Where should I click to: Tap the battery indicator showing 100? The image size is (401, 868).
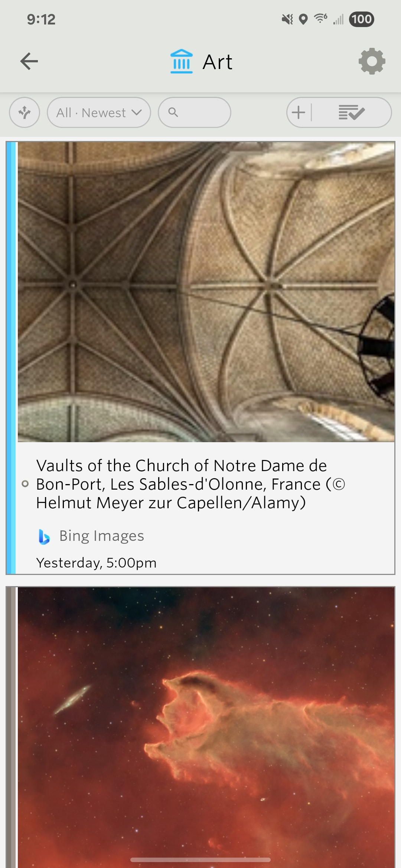pos(361,19)
